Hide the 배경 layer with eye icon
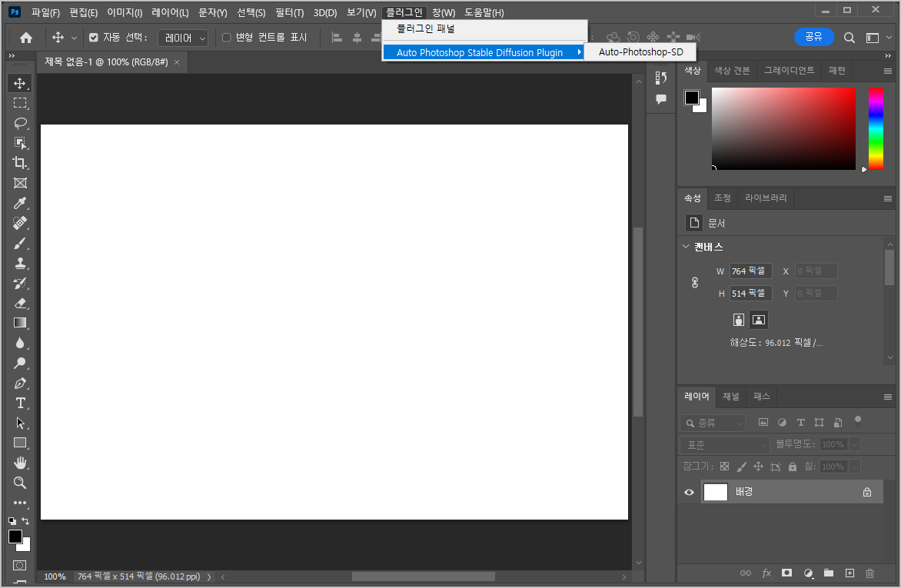 tap(689, 492)
